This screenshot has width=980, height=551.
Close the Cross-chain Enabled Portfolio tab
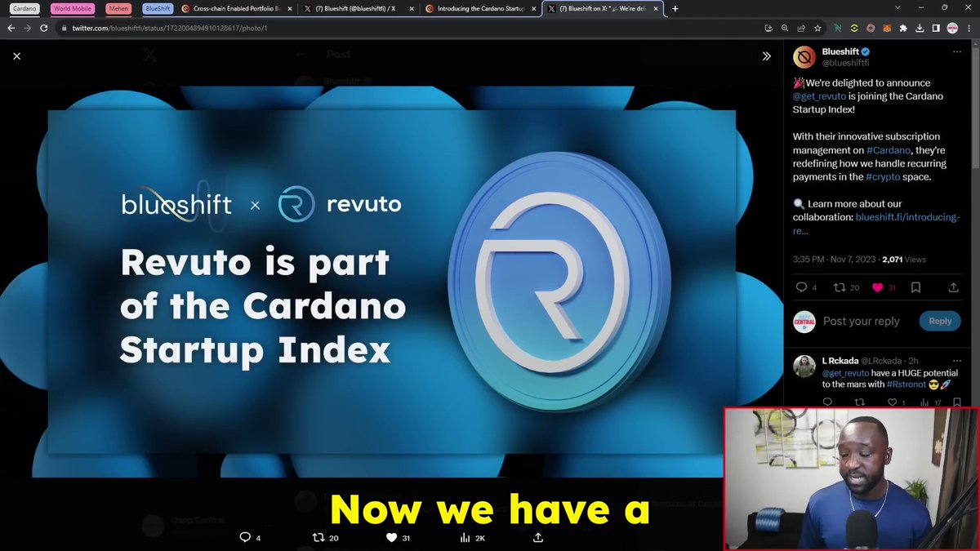coord(289,8)
